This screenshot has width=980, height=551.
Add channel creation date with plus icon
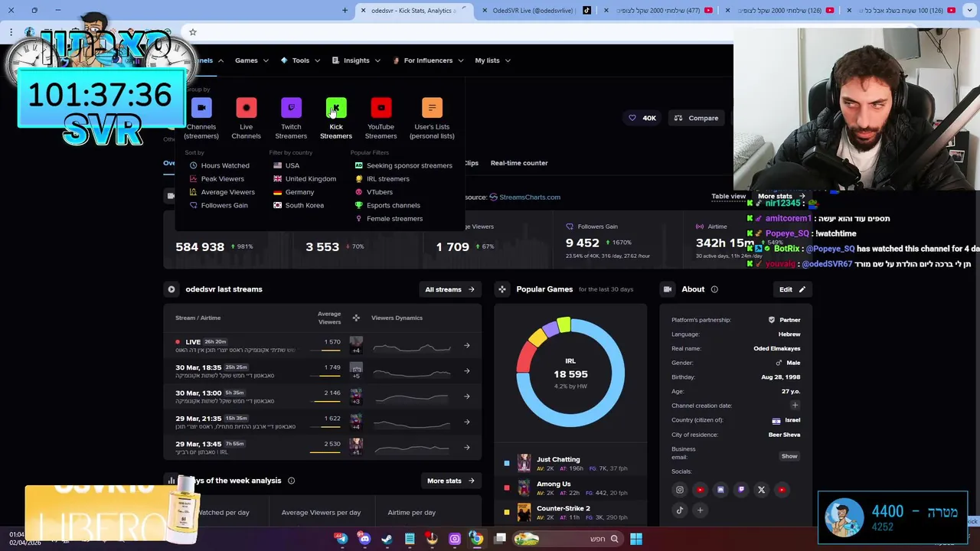point(795,406)
